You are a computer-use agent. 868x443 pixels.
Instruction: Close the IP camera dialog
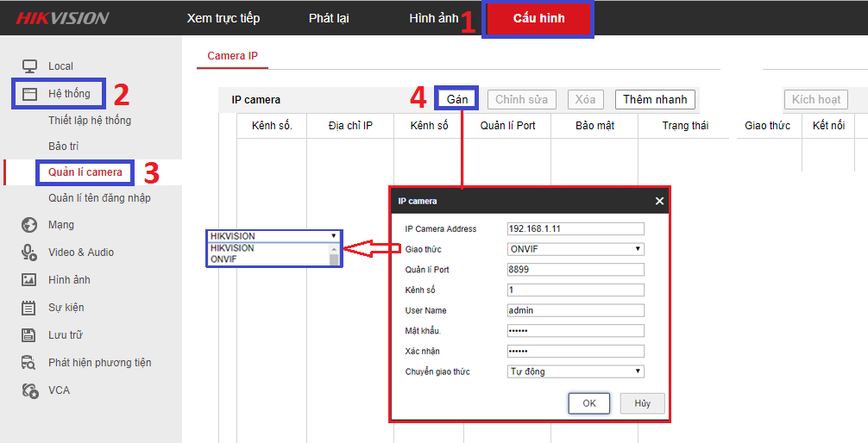tap(658, 202)
